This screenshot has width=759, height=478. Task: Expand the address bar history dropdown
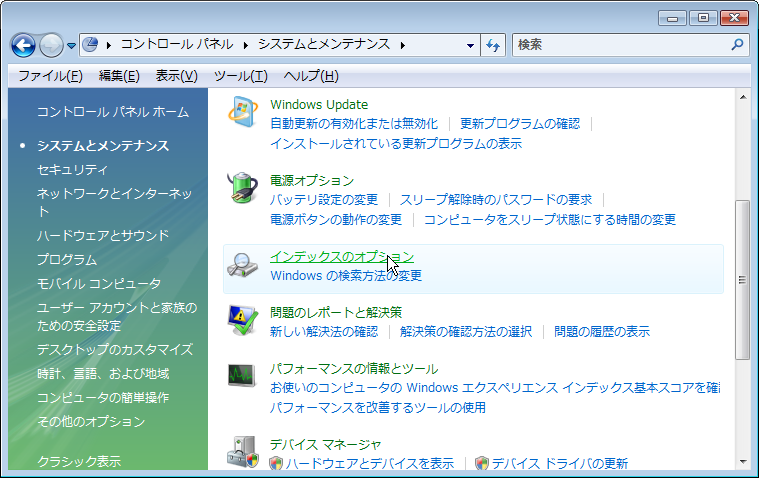[x=470, y=46]
